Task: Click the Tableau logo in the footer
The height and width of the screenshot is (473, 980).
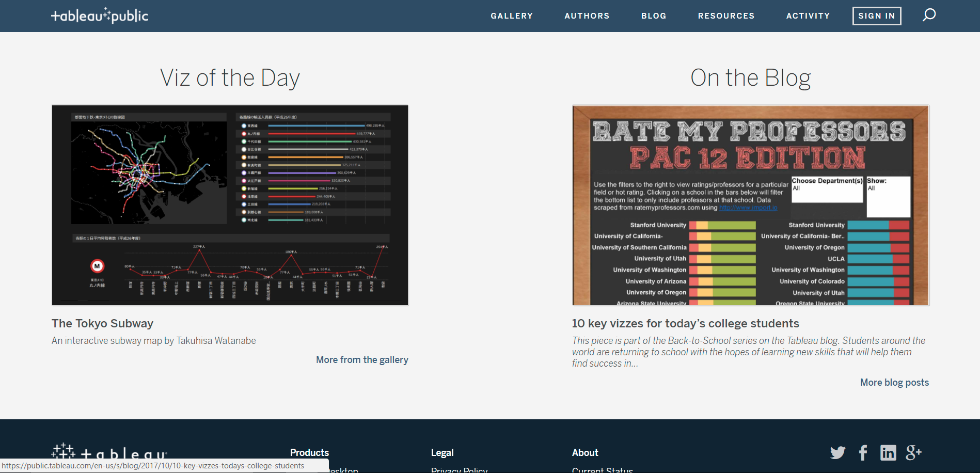Action: (x=109, y=453)
